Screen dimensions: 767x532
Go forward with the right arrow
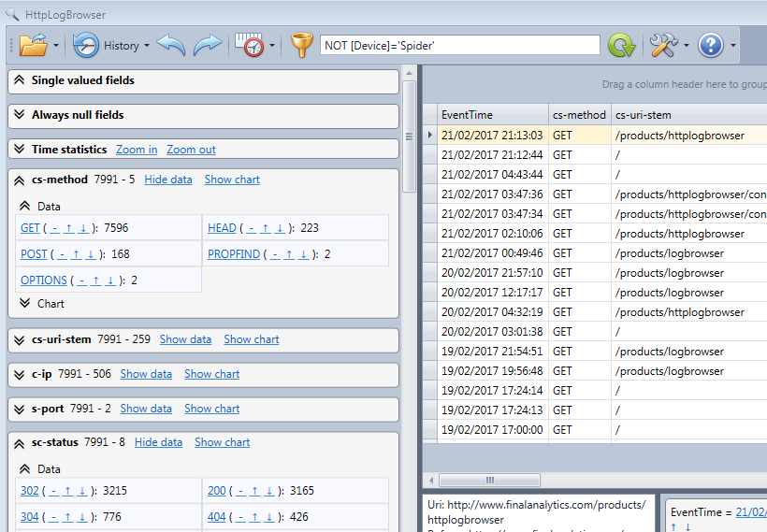point(208,46)
